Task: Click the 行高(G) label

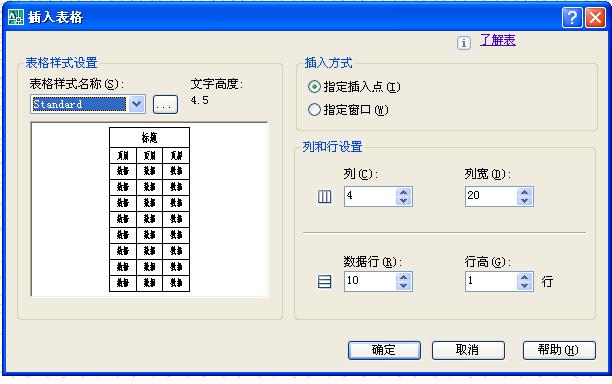Action: click(488, 262)
